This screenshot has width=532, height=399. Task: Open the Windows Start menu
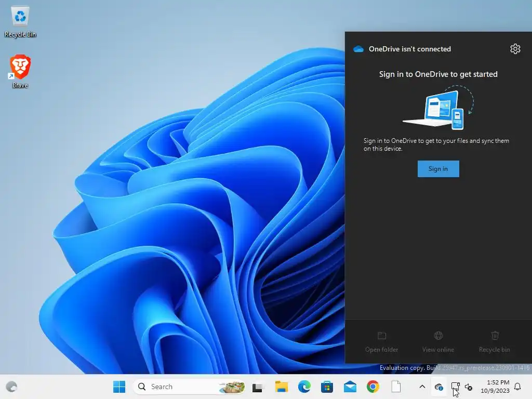click(x=119, y=387)
